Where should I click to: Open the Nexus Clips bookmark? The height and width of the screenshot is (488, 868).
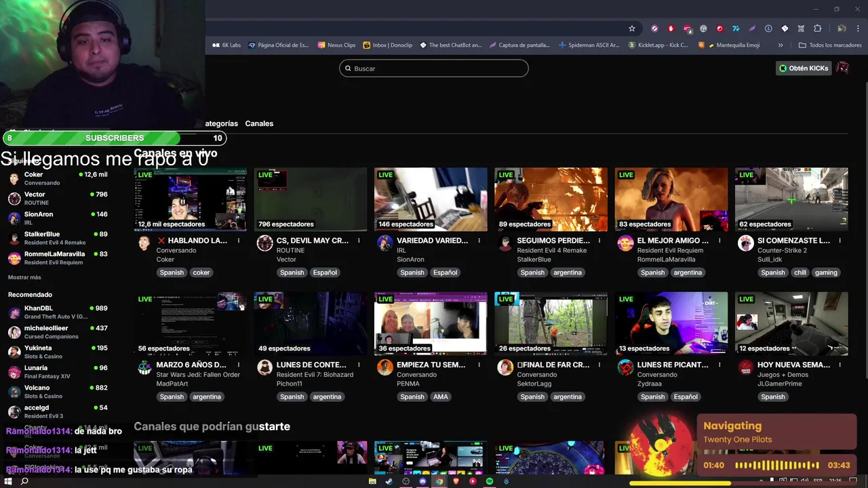click(336, 45)
